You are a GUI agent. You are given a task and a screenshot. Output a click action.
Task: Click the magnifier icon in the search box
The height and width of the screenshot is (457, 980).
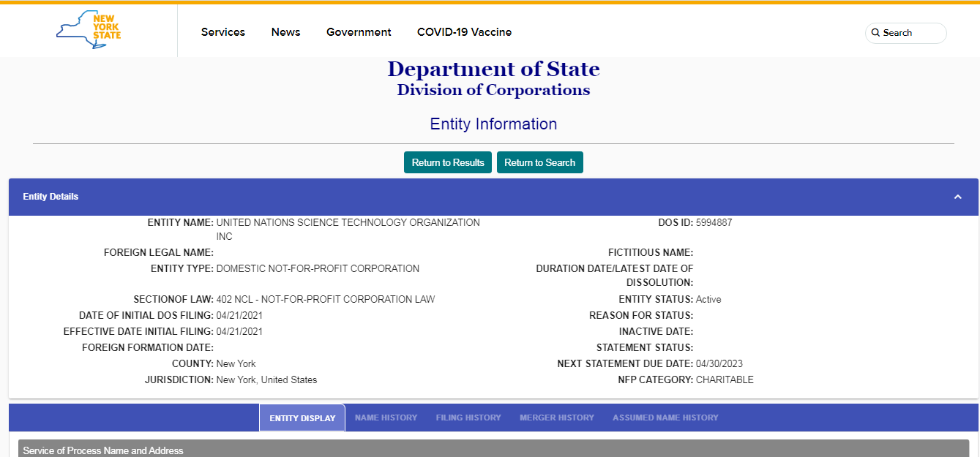[x=875, y=33]
